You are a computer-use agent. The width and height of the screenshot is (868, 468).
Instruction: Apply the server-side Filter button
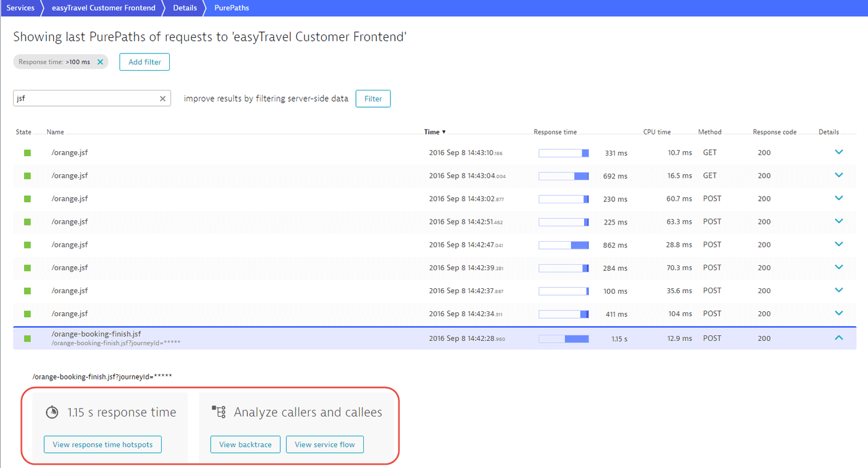point(373,99)
